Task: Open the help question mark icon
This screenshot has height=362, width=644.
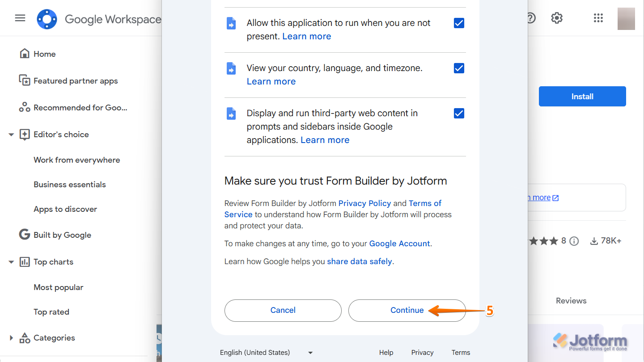Action: (530, 18)
